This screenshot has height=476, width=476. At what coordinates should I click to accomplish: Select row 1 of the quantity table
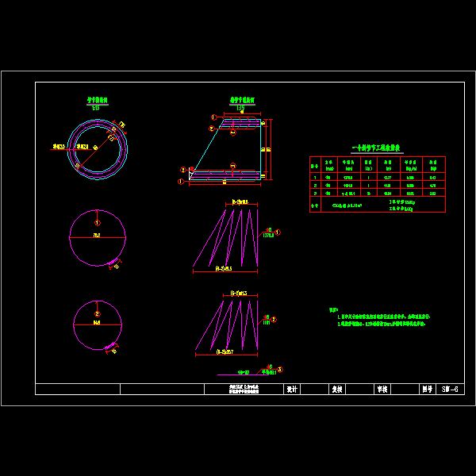tap(377, 177)
